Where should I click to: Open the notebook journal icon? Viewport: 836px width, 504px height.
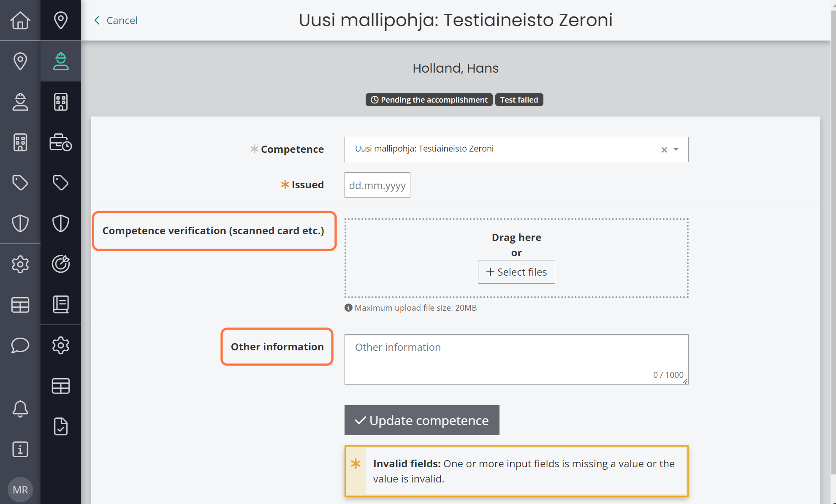[61, 305]
